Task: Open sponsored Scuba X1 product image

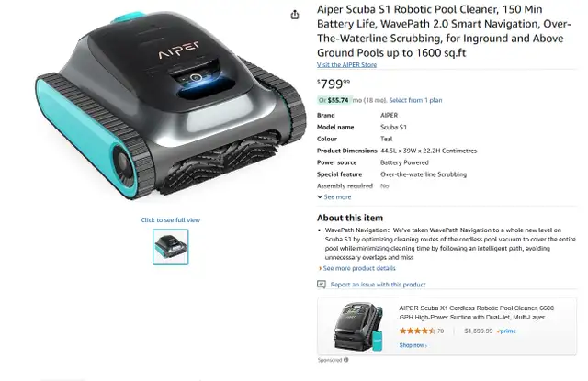Action: (358, 327)
